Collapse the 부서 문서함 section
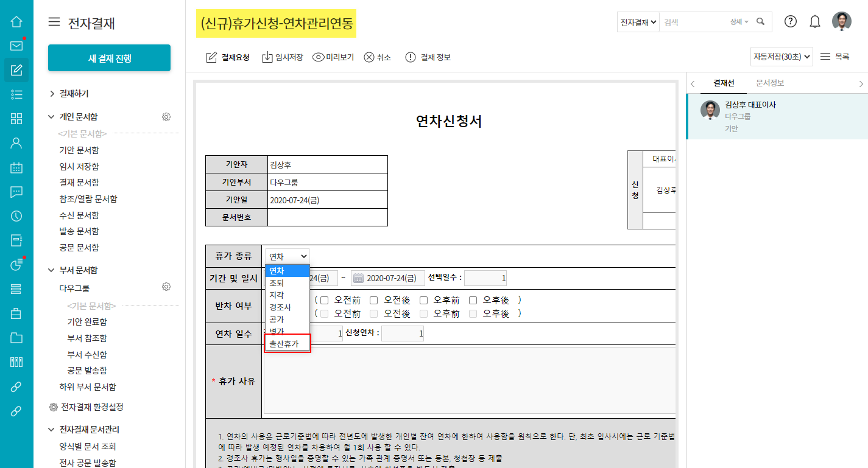This screenshot has height=468, width=868. [52, 270]
